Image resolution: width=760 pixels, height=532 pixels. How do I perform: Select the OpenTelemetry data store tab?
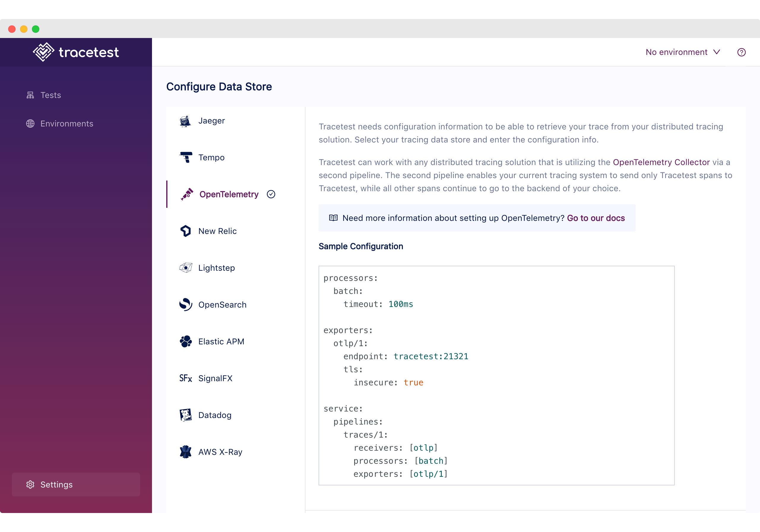[x=228, y=194]
